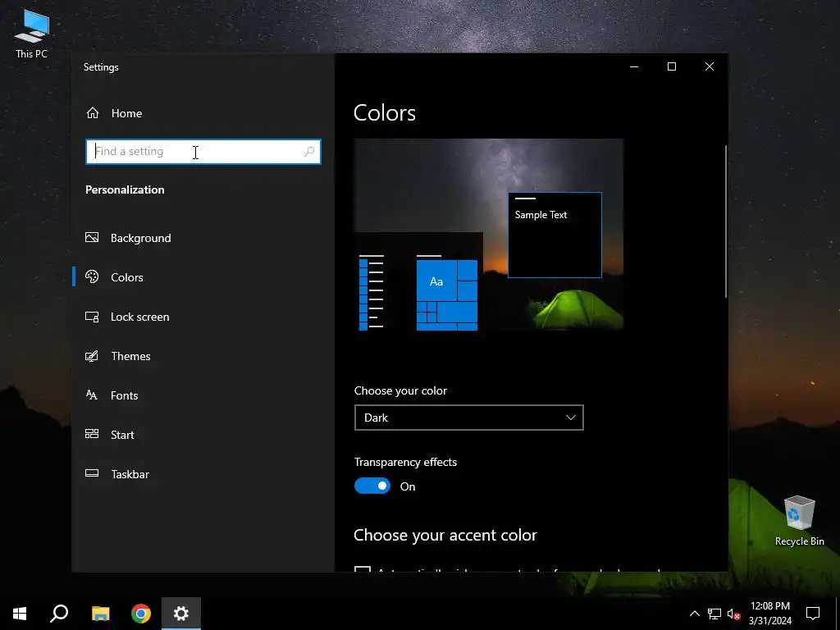Image resolution: width=840 pixels, height=630 pixels.
Task: Check the automatic accent color checkbox
Action: (x=363, y=569)
